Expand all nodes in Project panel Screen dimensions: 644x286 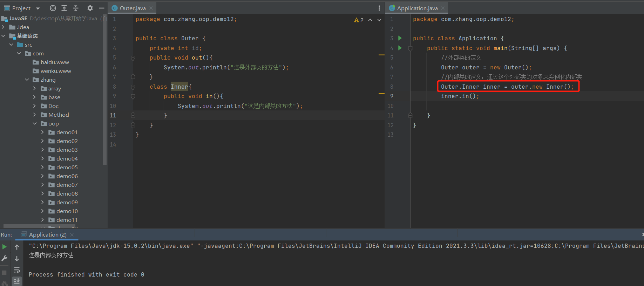[x=64, y=8]
